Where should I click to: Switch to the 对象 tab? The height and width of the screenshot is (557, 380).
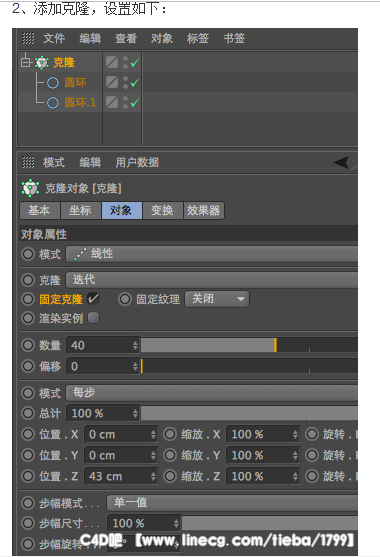coord(121,211)
